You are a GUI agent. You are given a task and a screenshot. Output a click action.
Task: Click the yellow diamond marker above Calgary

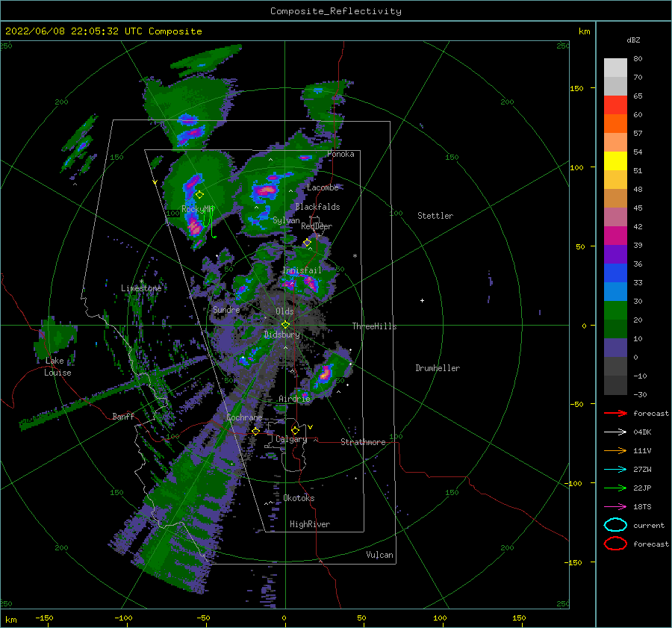(x=295, y=430)
